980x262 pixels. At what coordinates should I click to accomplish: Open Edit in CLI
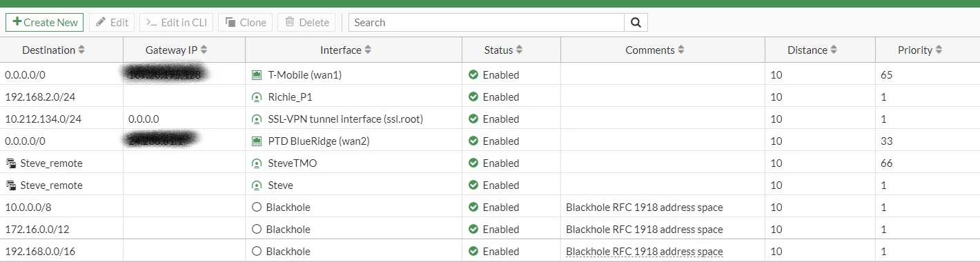(x=177, y=22)
